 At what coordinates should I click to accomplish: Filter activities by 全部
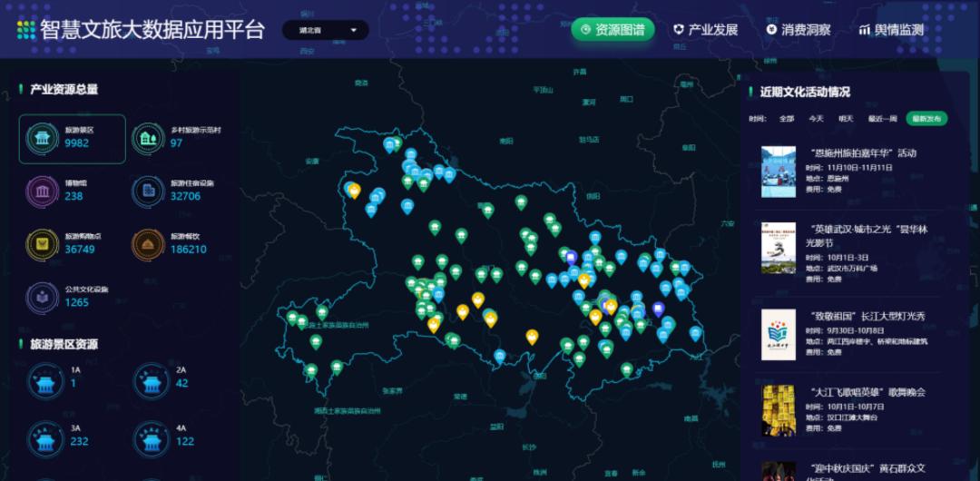tap(787, 119)
